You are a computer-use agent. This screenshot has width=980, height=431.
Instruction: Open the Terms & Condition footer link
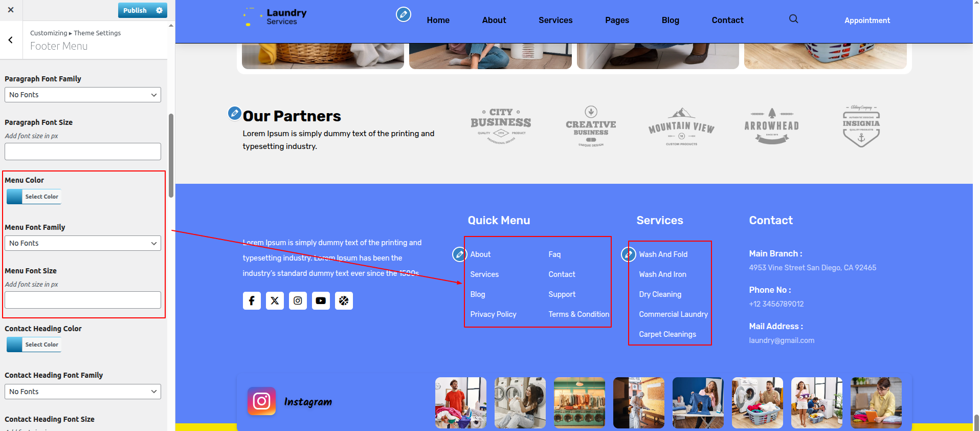pyautogui.click(x=578, y=314)
